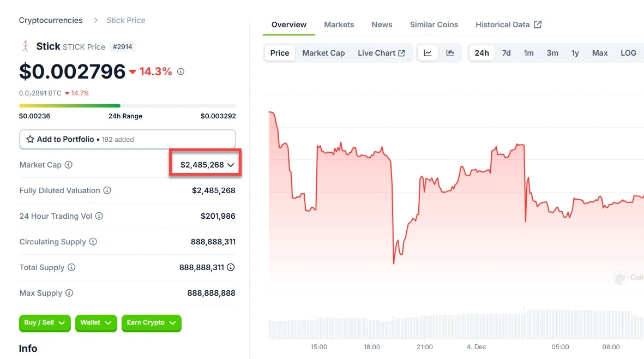The width and height of the screenshot is (644, 359).
Task: Expand the Market Cap value chevron
Action: pyautogui.click(x=231, y=165)
